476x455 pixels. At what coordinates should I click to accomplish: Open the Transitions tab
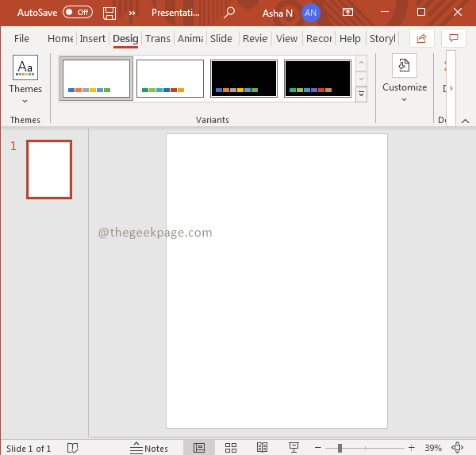158,39
